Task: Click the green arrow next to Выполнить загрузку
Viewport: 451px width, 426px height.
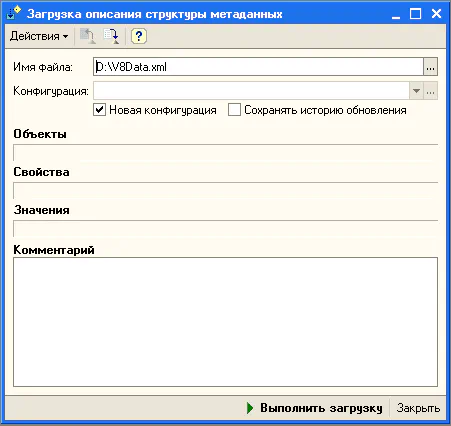Action: (x=250, y=408)
